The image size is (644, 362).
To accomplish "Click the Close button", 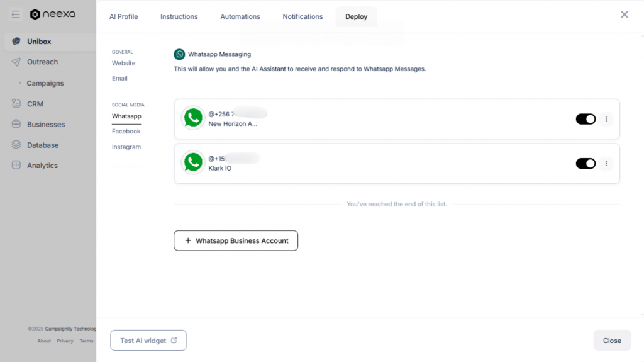I will pyautogui.click(x=612, y=341).
